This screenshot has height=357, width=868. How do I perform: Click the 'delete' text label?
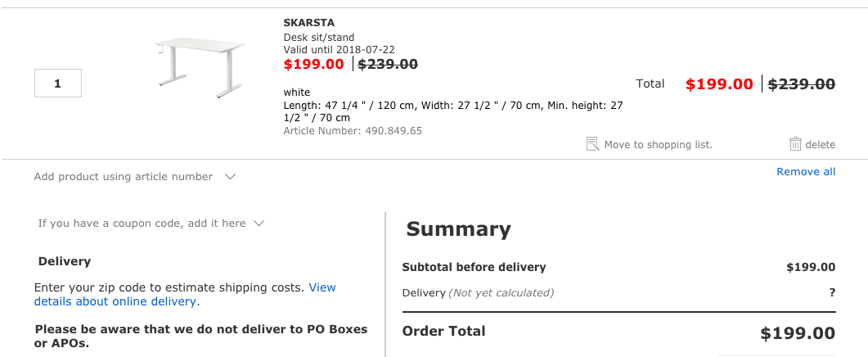point(821,145)
